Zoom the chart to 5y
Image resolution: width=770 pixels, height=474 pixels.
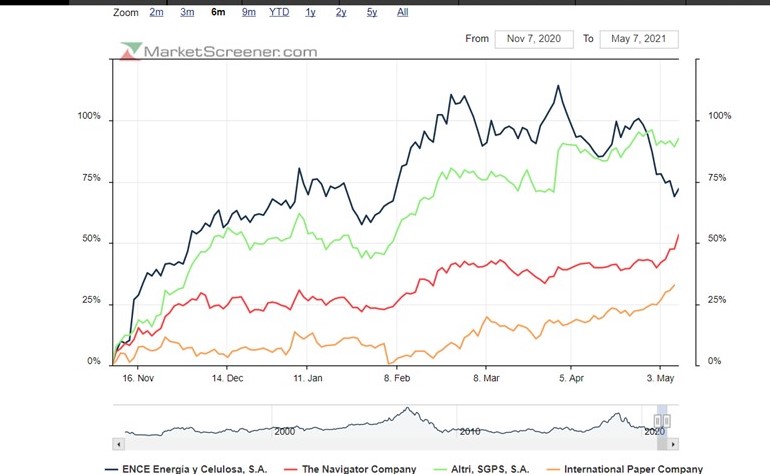tap(372, 12)
